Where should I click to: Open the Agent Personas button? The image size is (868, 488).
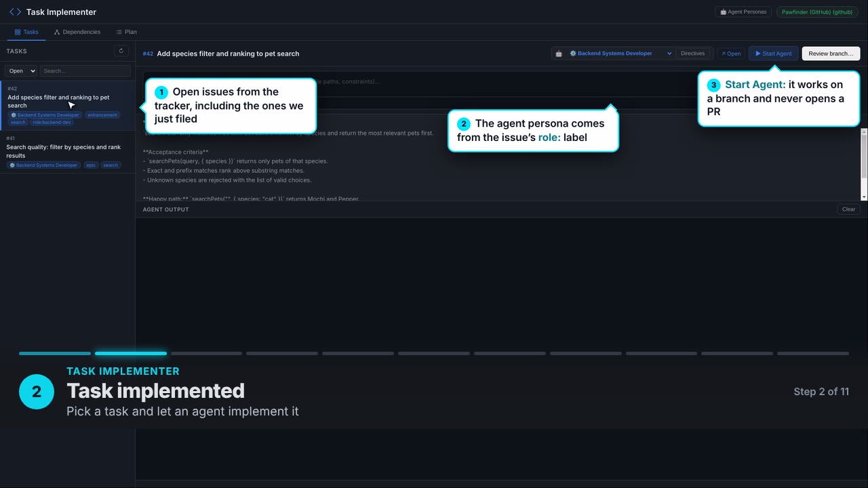tap(743, 12)
